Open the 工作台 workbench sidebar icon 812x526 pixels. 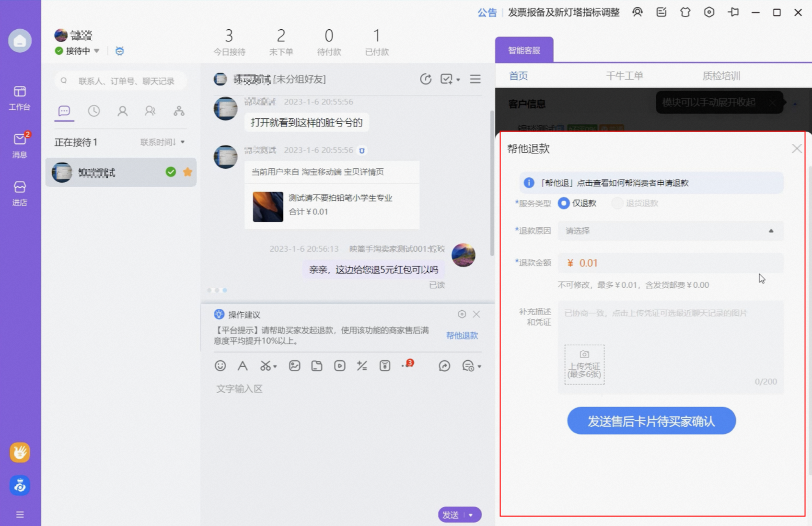point(20,97)
